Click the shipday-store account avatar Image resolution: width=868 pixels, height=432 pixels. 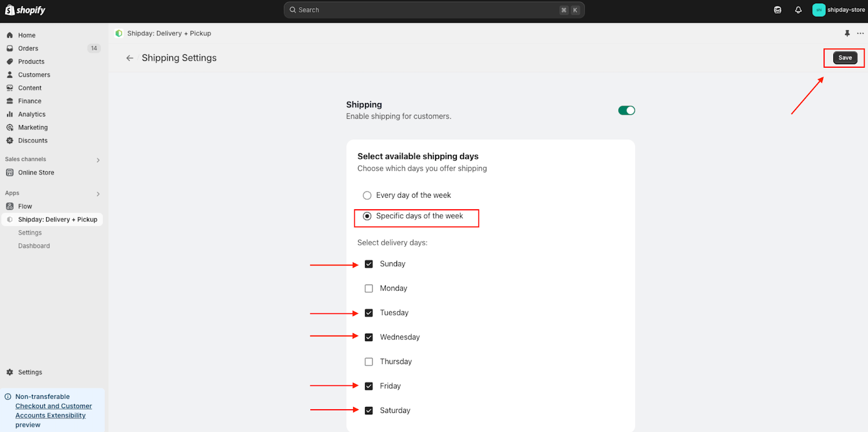click(819, 10)
